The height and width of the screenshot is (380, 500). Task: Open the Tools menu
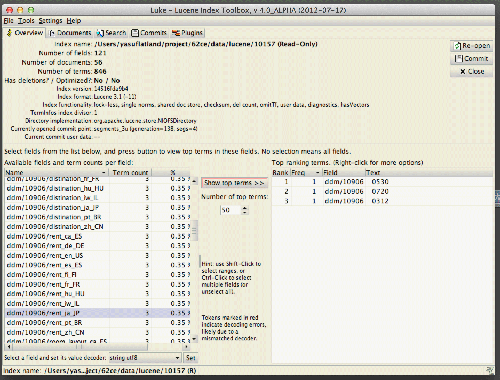click(x=26, y=21)
